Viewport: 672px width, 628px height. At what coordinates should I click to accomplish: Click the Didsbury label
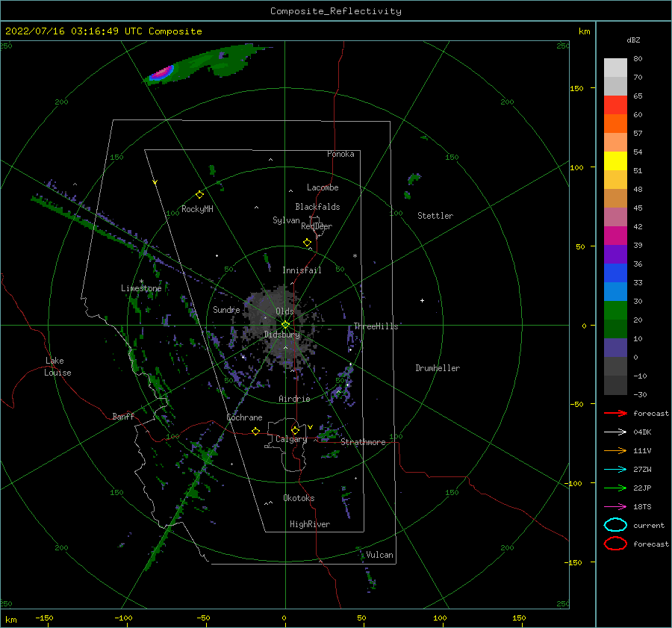click(281, 335)
